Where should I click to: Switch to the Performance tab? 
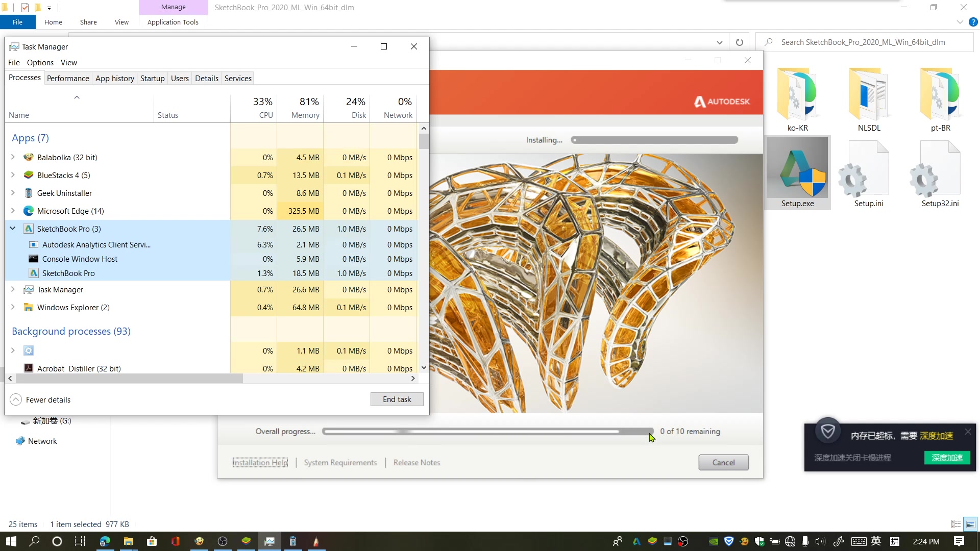(x=67, y=78)
